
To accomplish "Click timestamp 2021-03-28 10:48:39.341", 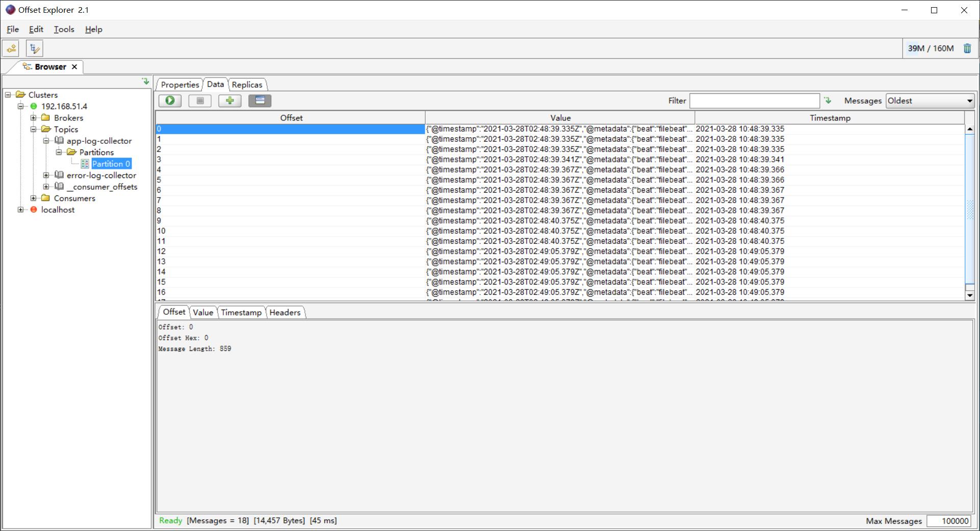I will pyautogui.click(x=740, y=160).
